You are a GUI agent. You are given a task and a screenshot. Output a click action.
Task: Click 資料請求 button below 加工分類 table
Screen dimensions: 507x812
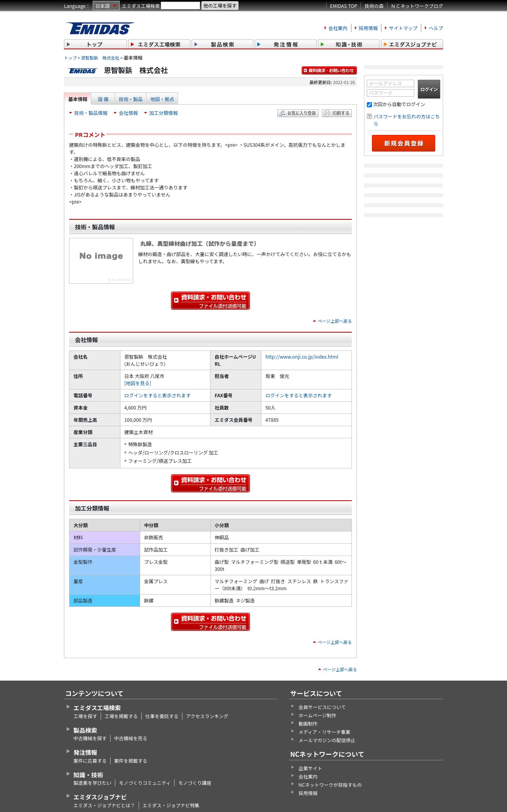[210, 622]
